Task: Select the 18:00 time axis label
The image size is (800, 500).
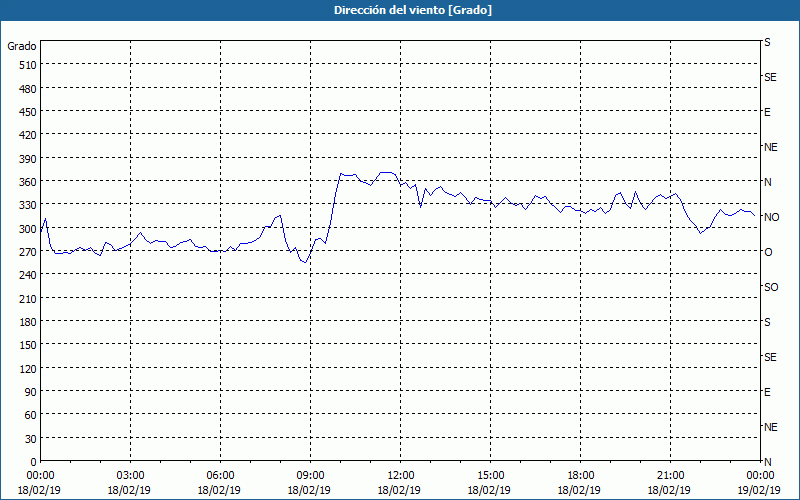Action: pyautogui.click(x=580, y=476)
